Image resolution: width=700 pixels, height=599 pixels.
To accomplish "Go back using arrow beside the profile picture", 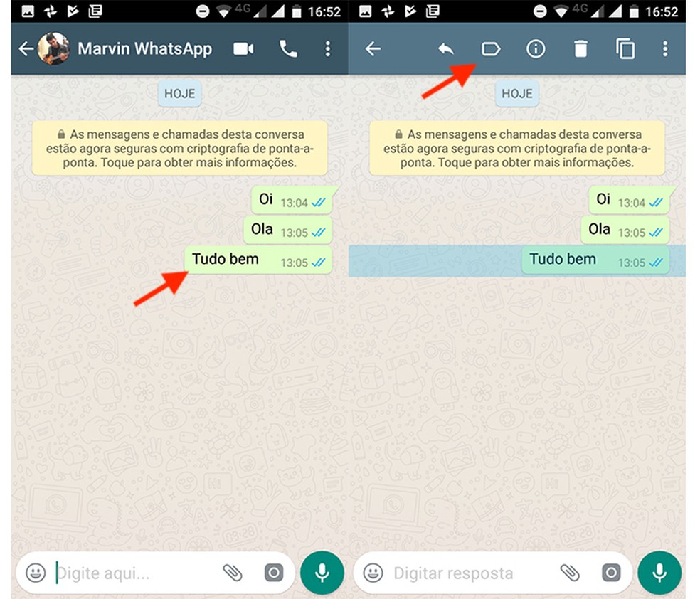I will 26,49.
